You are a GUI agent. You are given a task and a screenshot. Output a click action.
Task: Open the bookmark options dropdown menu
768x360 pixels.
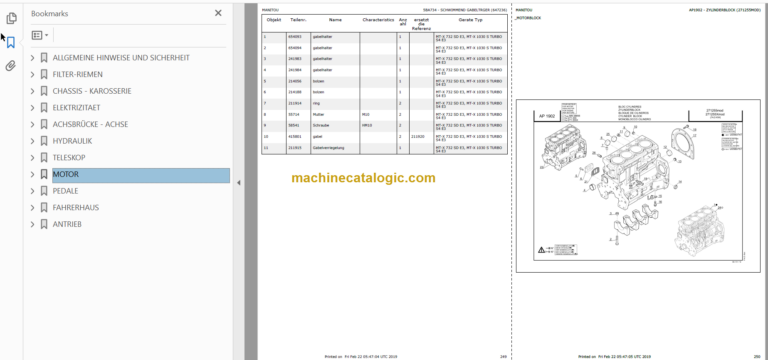pyautogui.click(x=40, y=35)
